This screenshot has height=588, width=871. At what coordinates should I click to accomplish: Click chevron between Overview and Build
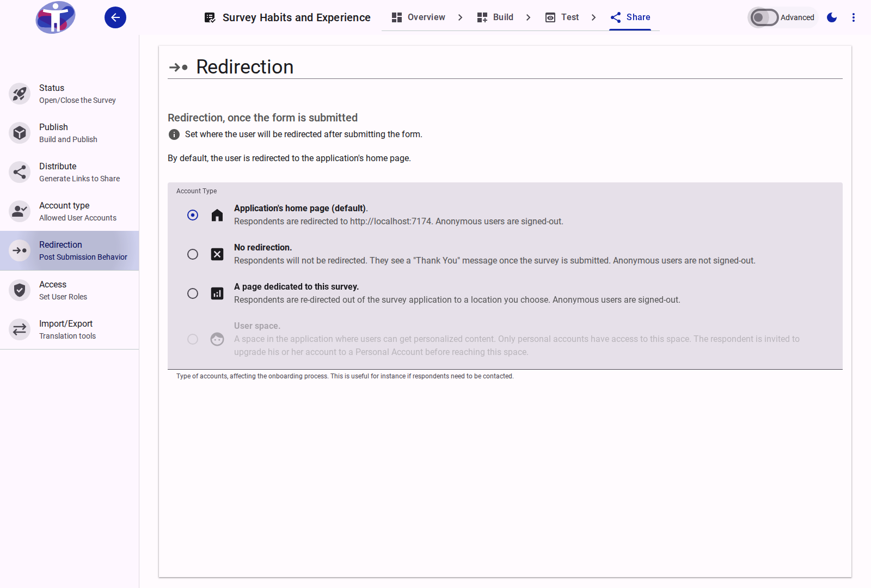(x=461, y=17)
